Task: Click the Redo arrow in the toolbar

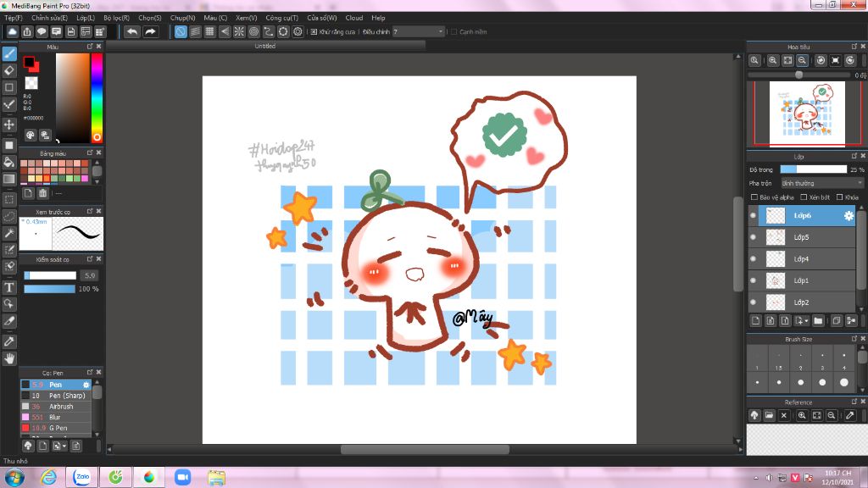Action: click(x=150, y=31)
